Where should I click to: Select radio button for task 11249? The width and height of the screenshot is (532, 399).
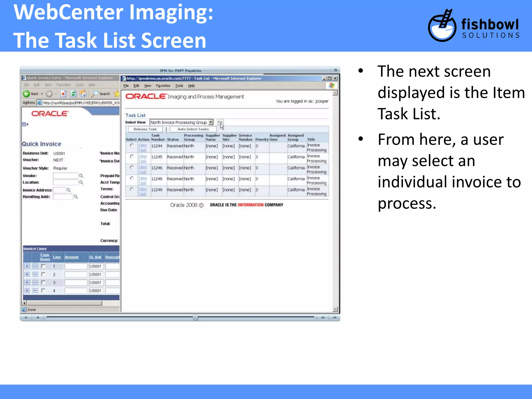[x=132, y=189]
